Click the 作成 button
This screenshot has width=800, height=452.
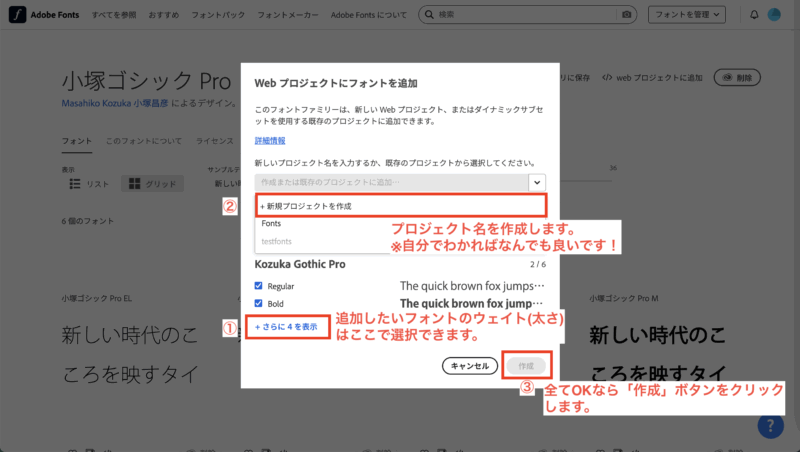tap(526, 366)
